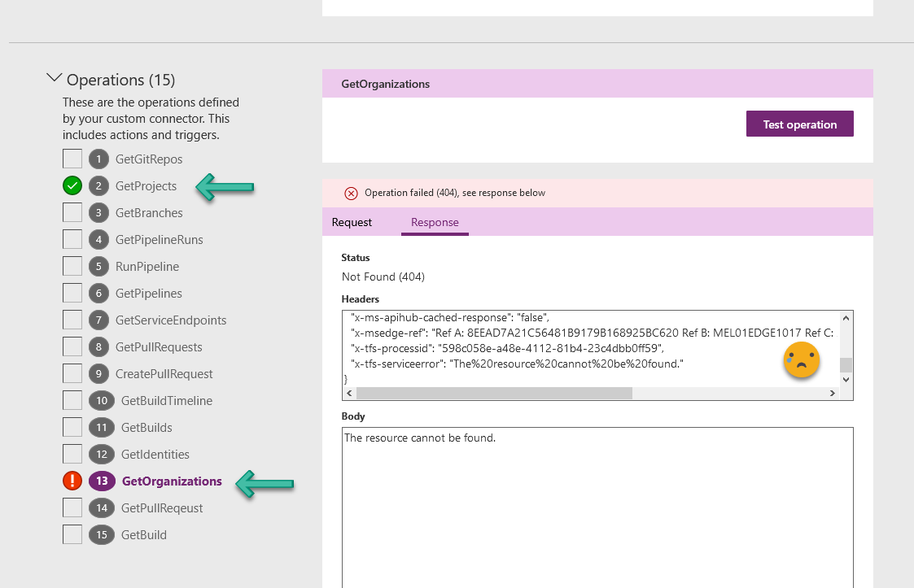
Task: Collapse the Operations (15) section
Action: click(x=54, y=76)
